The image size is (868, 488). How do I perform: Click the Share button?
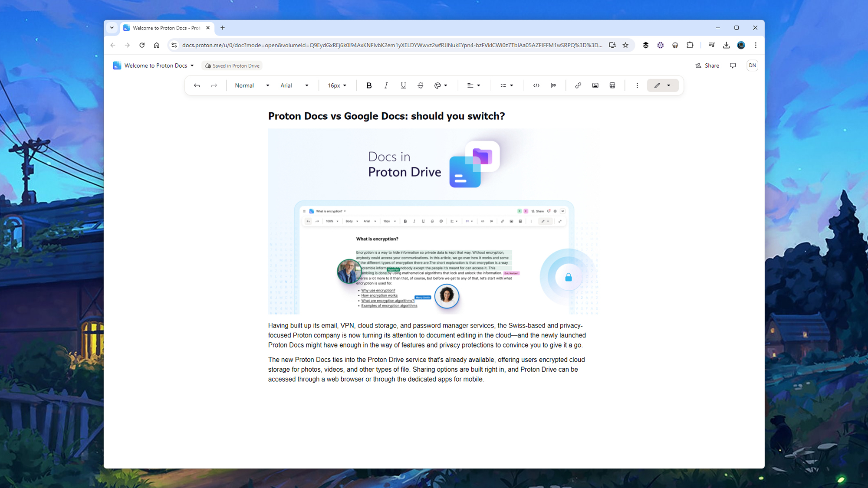707,66
